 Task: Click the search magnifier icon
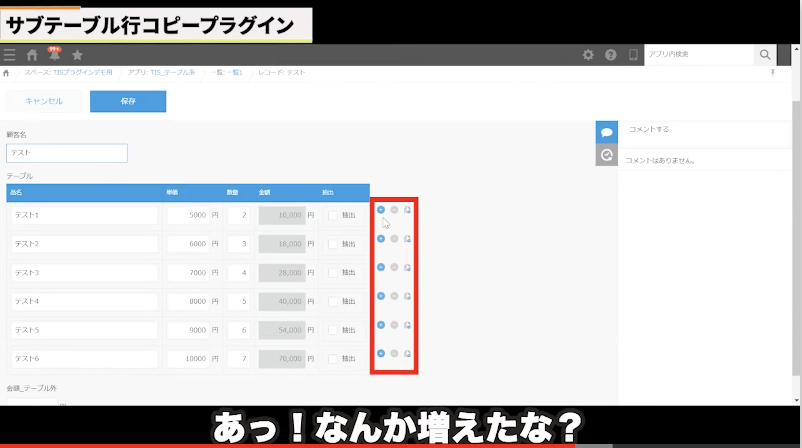(x=765, y=55)
